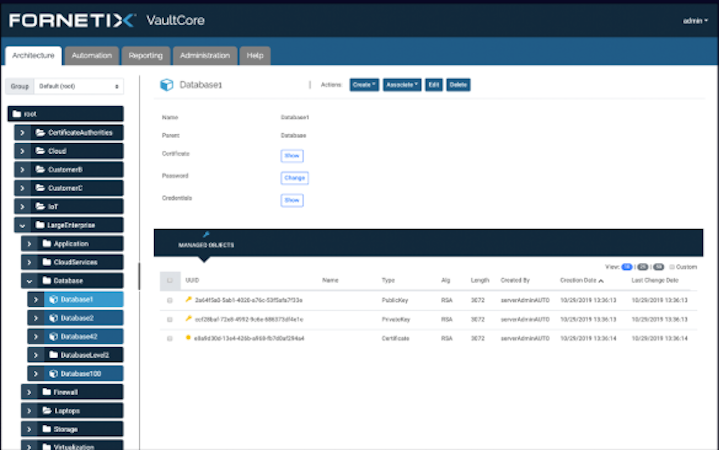719x450 pixels.
Task: Click the folder icon next to root
Action: coord(17,114)
